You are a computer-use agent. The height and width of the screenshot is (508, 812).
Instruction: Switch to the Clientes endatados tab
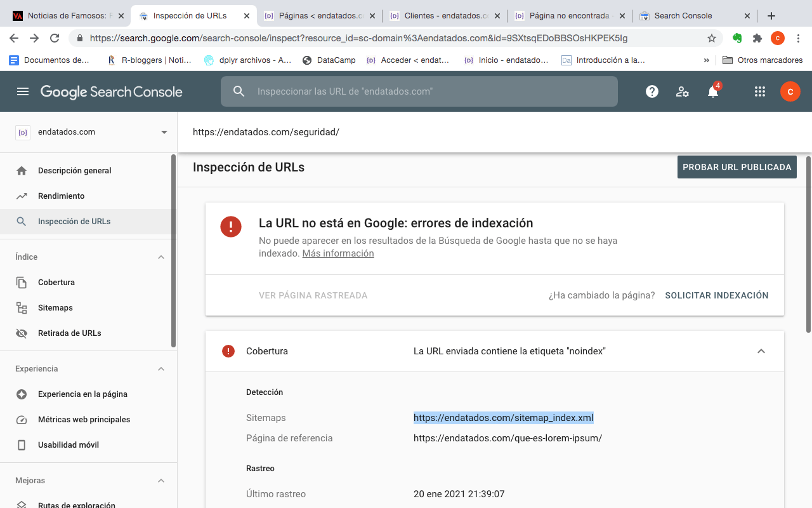pos(446,16)
